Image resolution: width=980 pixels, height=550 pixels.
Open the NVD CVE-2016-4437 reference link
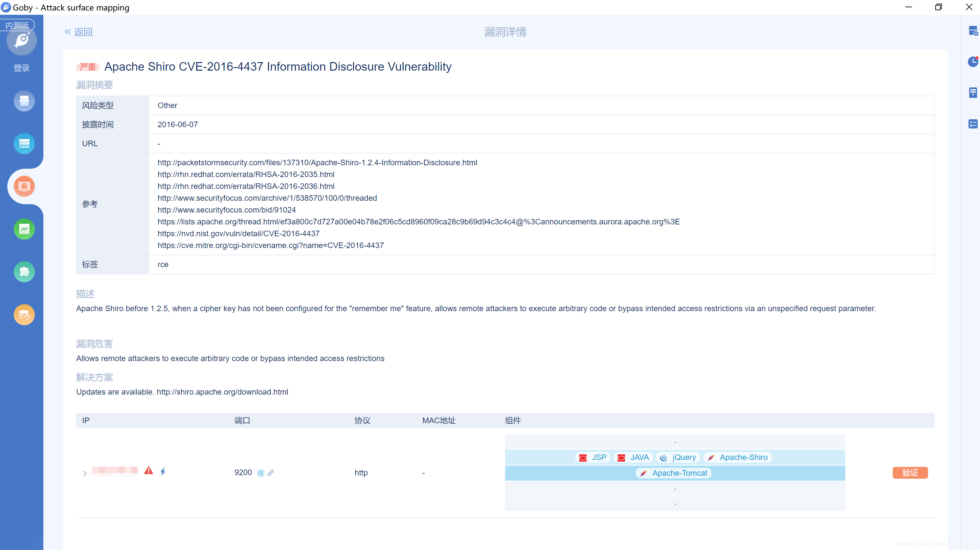(238, 233)
